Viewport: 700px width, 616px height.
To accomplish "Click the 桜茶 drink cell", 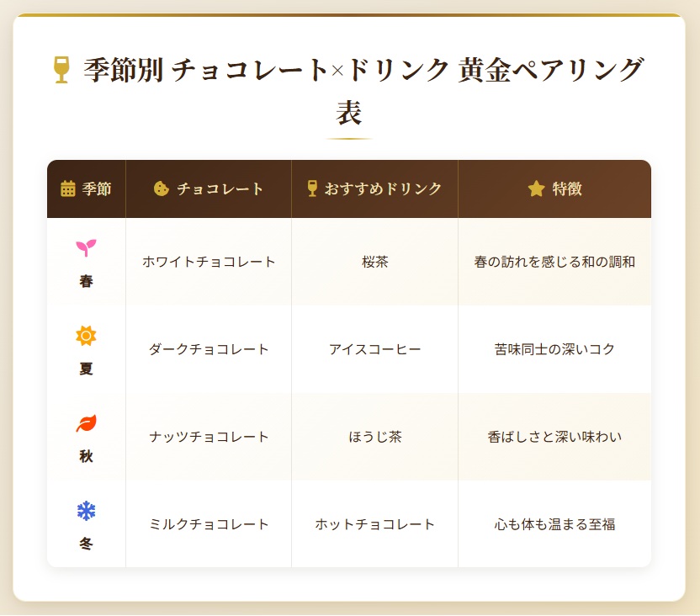I will pyautogui.click(x=374, y=262).
